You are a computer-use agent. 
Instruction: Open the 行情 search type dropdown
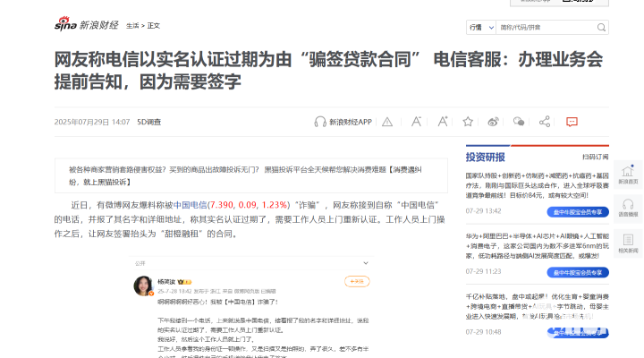coord(479,27)
